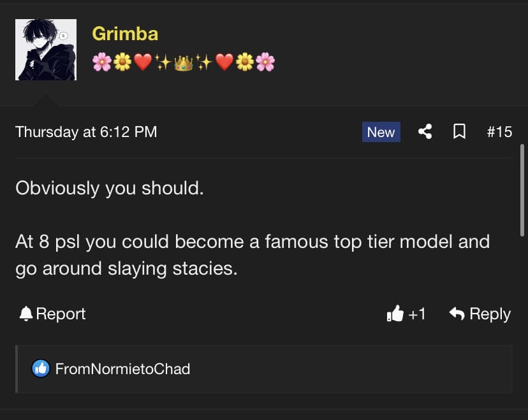Open Grimba's avatar image
528x420 pixels.
click(x=46, y=50)
